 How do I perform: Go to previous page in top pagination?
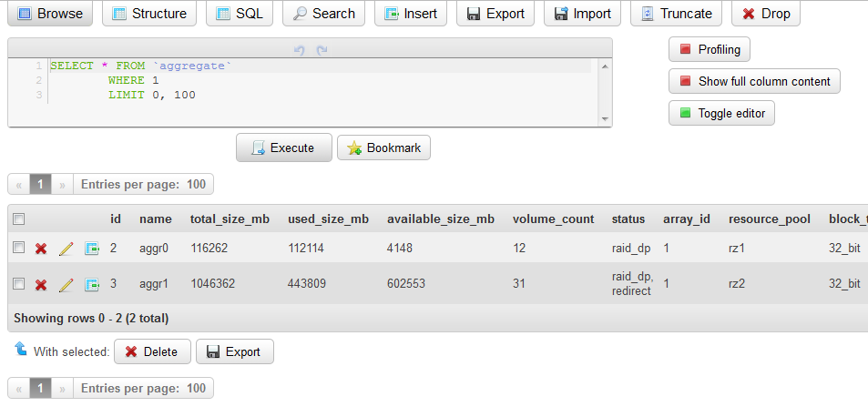coord(19,185)
